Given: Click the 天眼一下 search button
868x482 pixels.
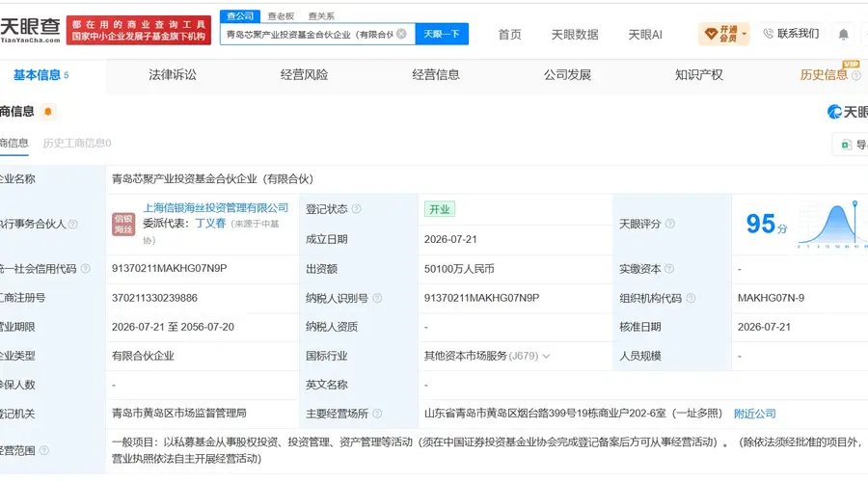Looking at the screenshot, I should point(442,34).
